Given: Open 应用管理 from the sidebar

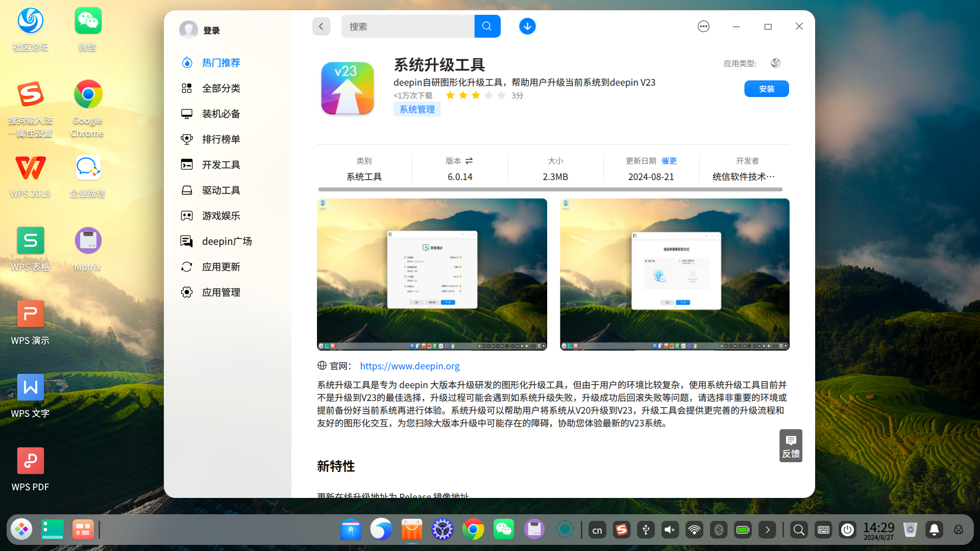Looking at the screenshot, I should click(x=220, y=292).
